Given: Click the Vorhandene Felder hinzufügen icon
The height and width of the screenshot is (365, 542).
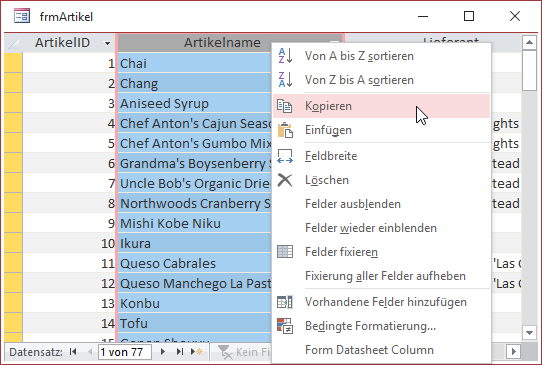Looking at the screenshot, I should click(x=285, y=302).
